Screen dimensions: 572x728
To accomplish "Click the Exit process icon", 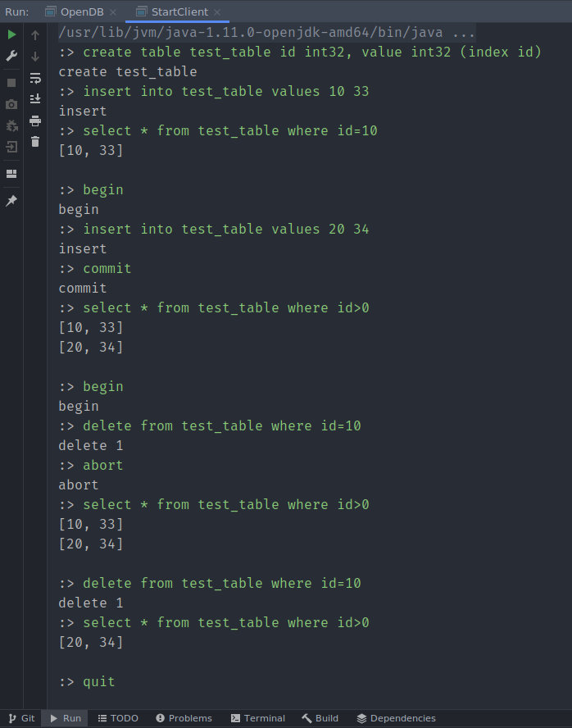I will (11, 147).
